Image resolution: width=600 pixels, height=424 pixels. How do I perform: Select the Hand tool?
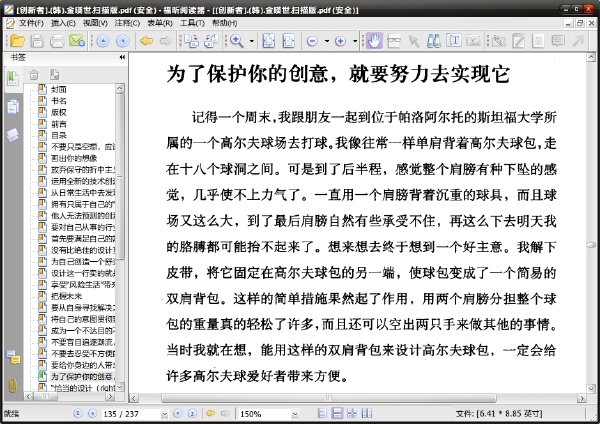(374, 41)
